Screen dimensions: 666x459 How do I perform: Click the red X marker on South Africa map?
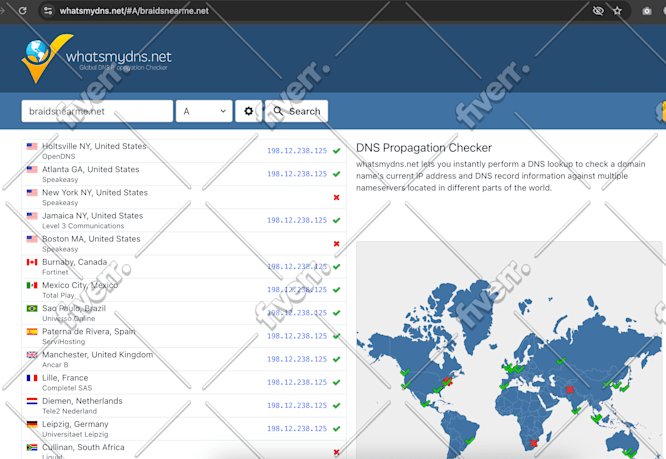(x=533, y=443)
